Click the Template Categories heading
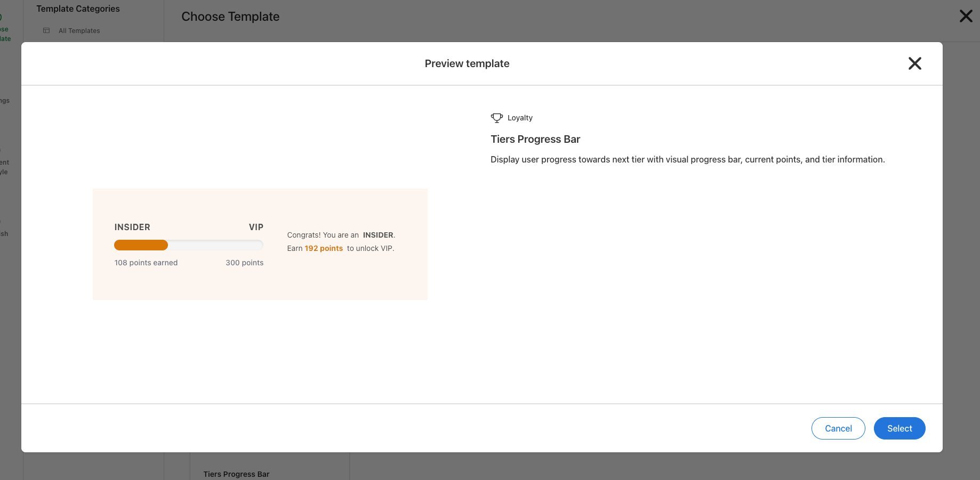 point(78,9)
